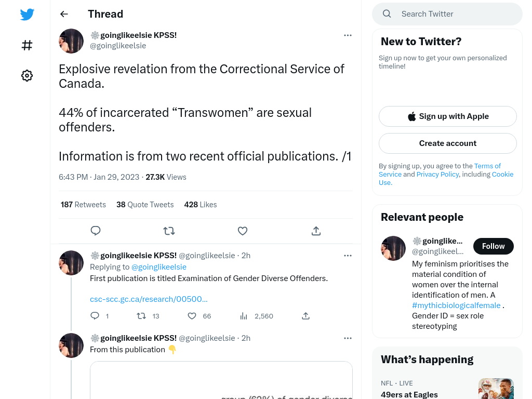Follow goinglikeelsie in Relevant people
The image size is (532, 399).
click(x=494, y=246)
